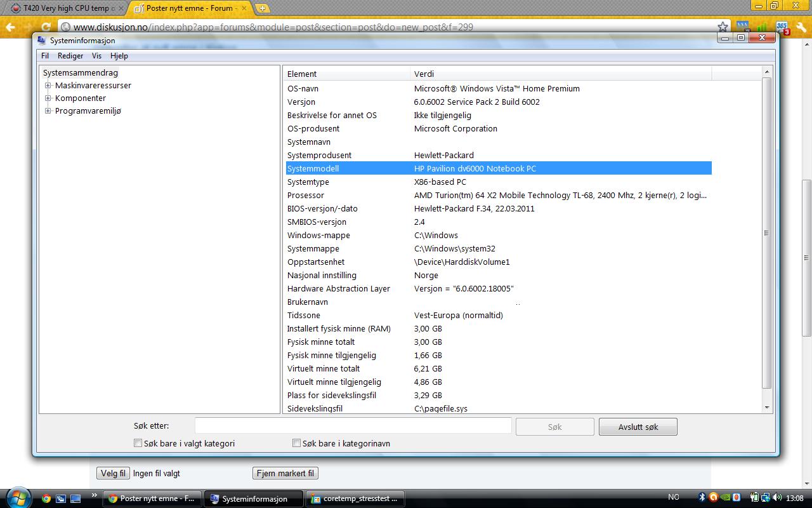Expand the Komponenter node

48,98
